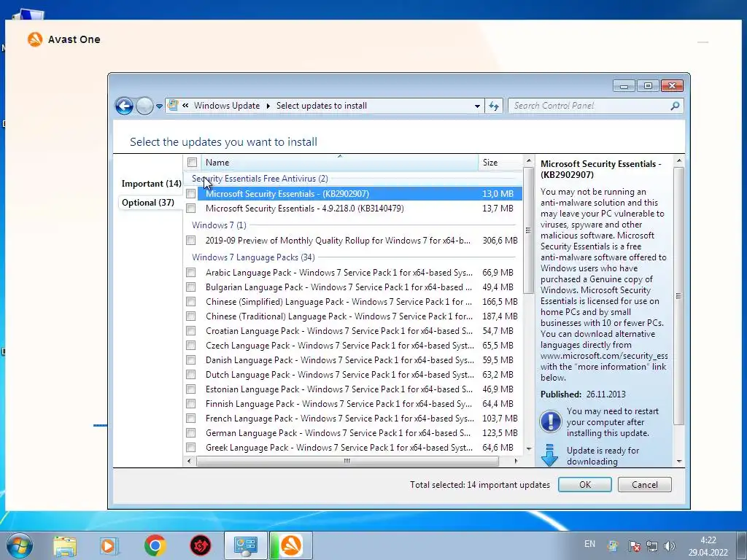The width and height of the screenshot is (747, 560).
Task: Expand breadcrumb arrow after Windows Update
Action: [x=268, y=106]
